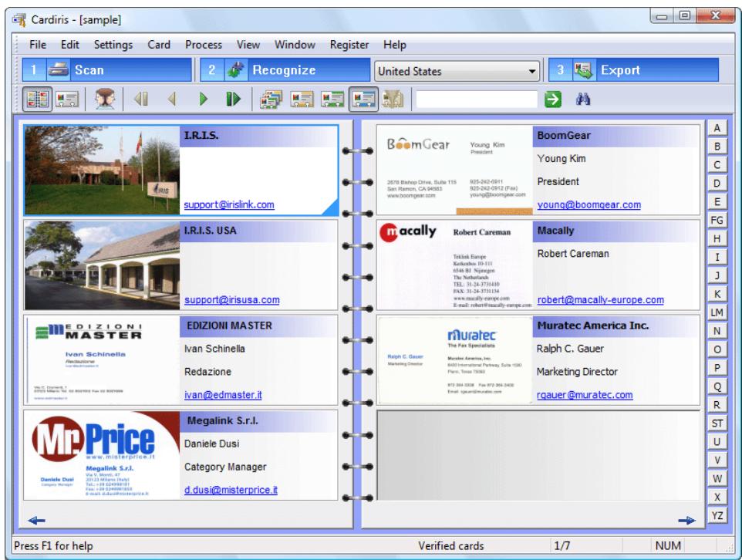Switch to single card view icon
Image resolution: width=742 pixels, height=560 pixels.
[x=67, y=99]
